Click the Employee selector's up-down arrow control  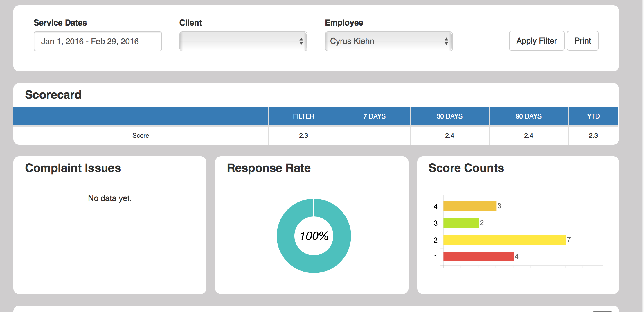[447, 41]
